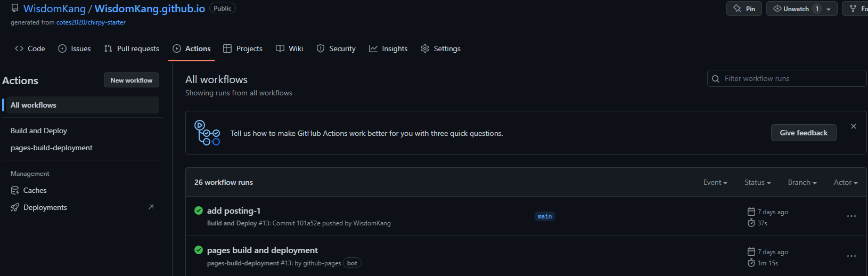Screen dimensions: 868x276
Task: Click the green success check for add posting-1
Action: (x=199, y=210)
